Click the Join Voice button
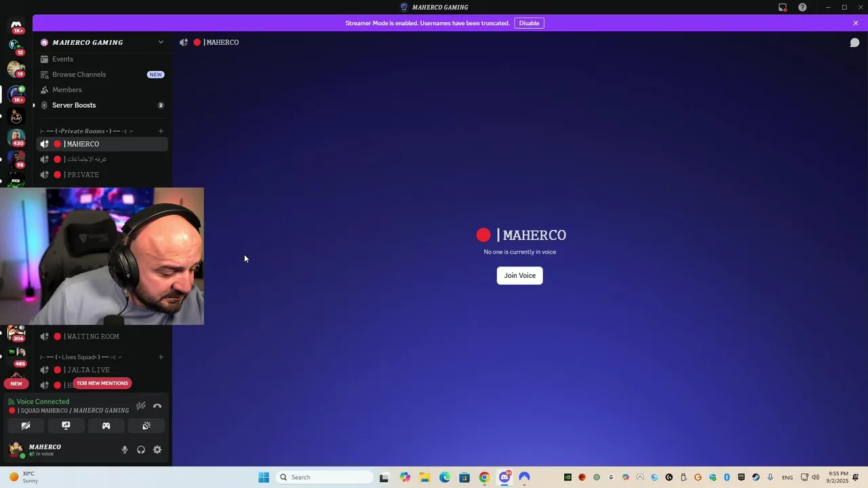The height and width of the screenshot is (488, 868). pyautogui.click(x=519, y=275)
